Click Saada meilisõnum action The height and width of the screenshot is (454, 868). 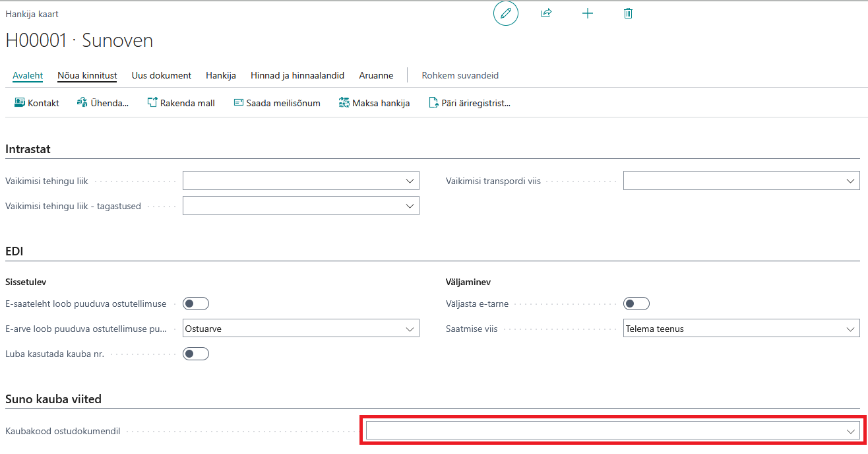click(277, 103)
